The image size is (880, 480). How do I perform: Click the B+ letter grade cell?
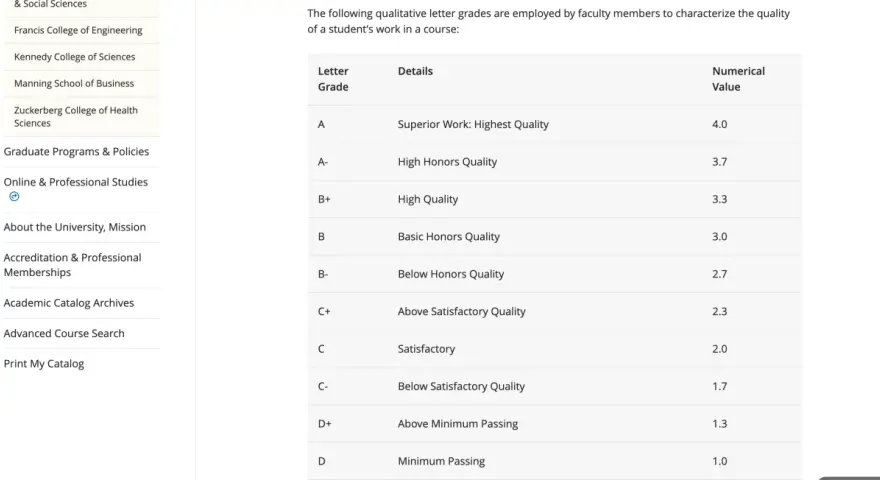point(324,199)
